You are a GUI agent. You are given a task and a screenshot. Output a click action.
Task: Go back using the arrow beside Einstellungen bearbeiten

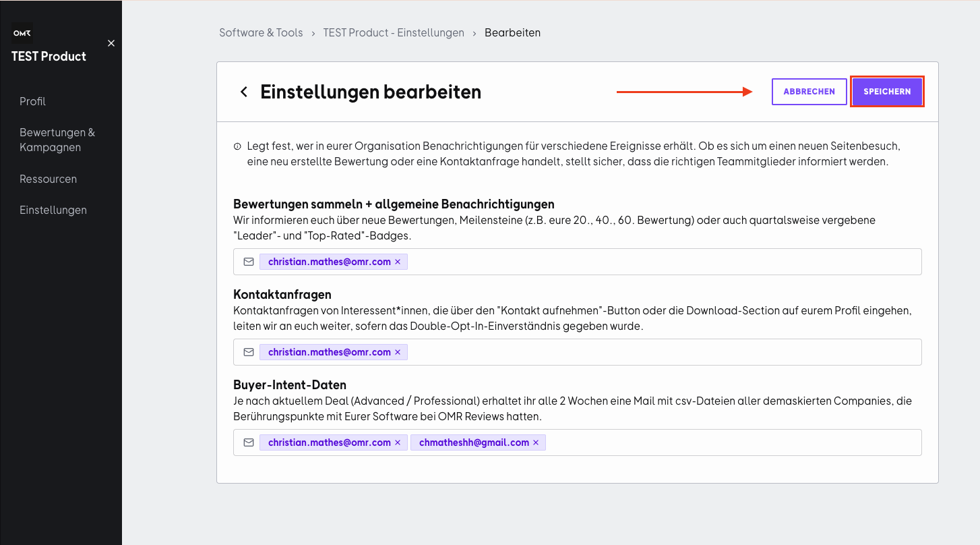pos(244,92)
